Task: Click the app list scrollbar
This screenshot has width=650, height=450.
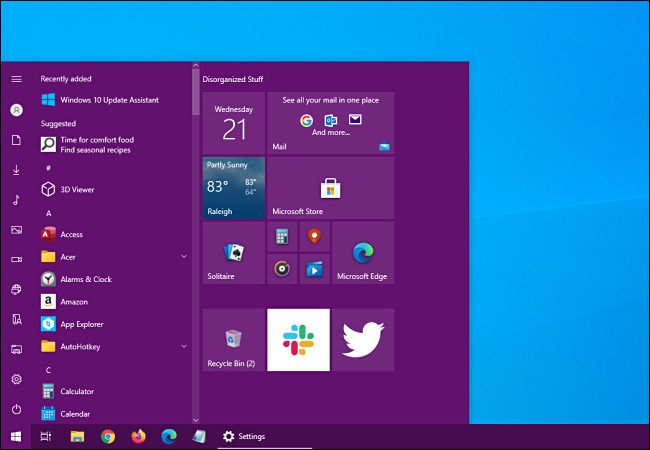Action: click(x=195, y=250)
